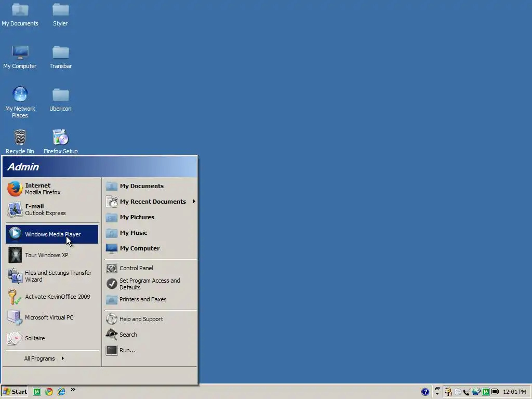Open Microsoft Virtual PC from Start menu

pyautogui.click(x=52, y=317)
